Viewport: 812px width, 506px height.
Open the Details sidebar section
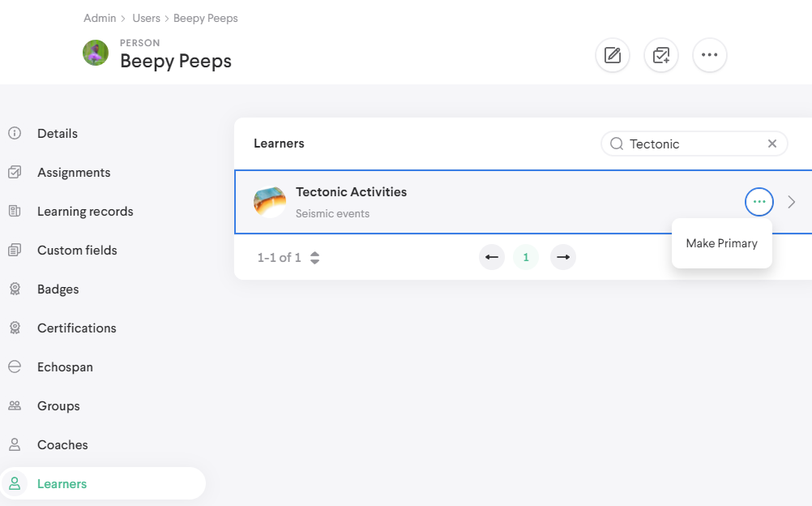58,134
